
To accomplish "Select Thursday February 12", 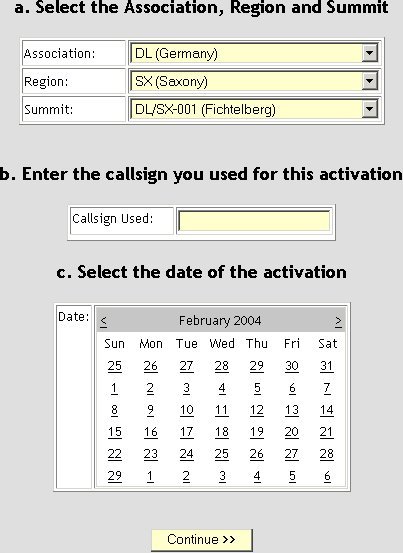I will (257, 410).
